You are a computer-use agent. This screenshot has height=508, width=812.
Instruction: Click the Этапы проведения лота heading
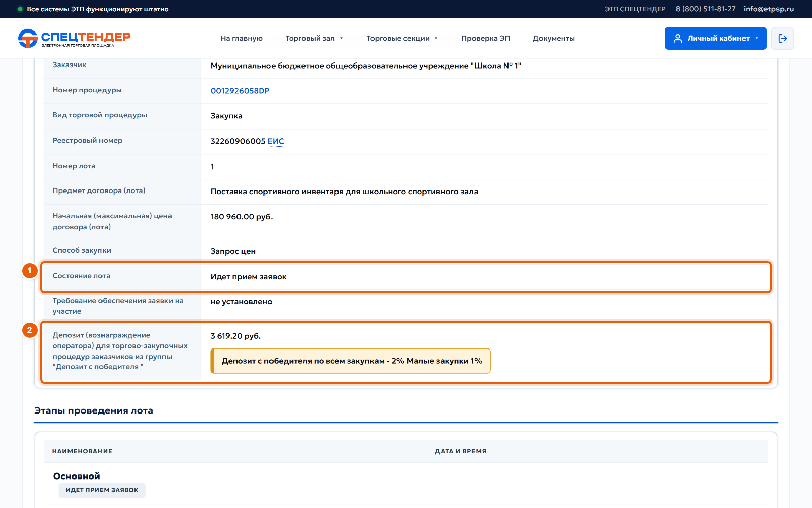[93, 410]
